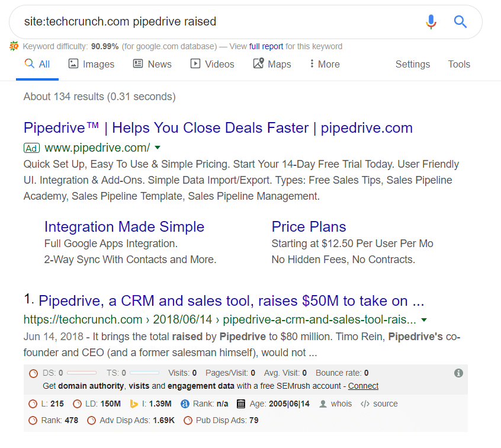The height and width of the screenshot is (448, 501).
Task: Click the circle icon beside L: 215
Action: click(33, 404)
